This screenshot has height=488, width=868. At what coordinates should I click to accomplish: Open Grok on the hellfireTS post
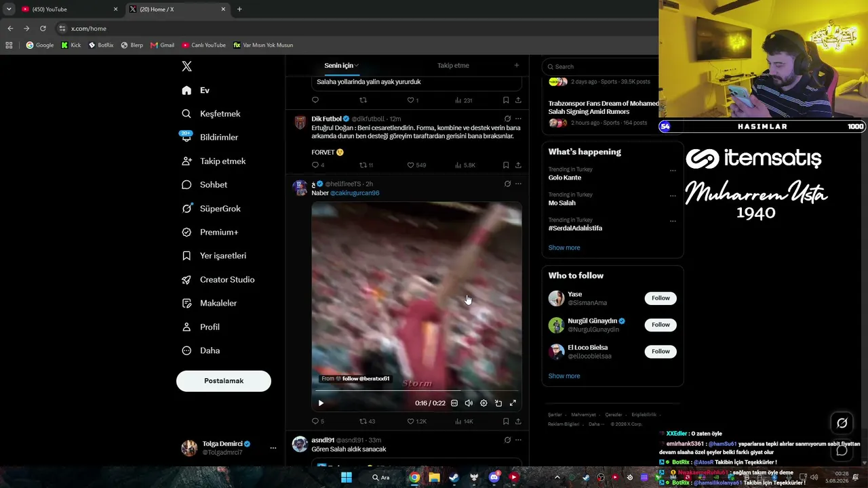click(x=507, y=184)
